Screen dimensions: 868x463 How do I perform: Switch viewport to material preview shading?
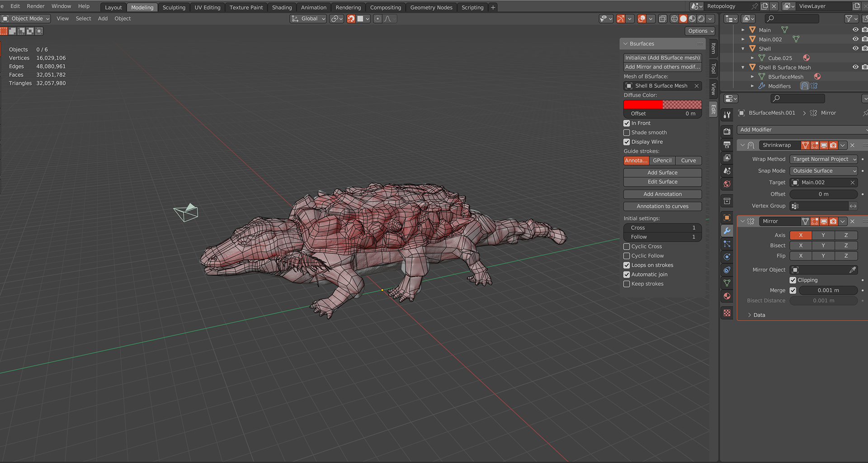click(692, 19)
